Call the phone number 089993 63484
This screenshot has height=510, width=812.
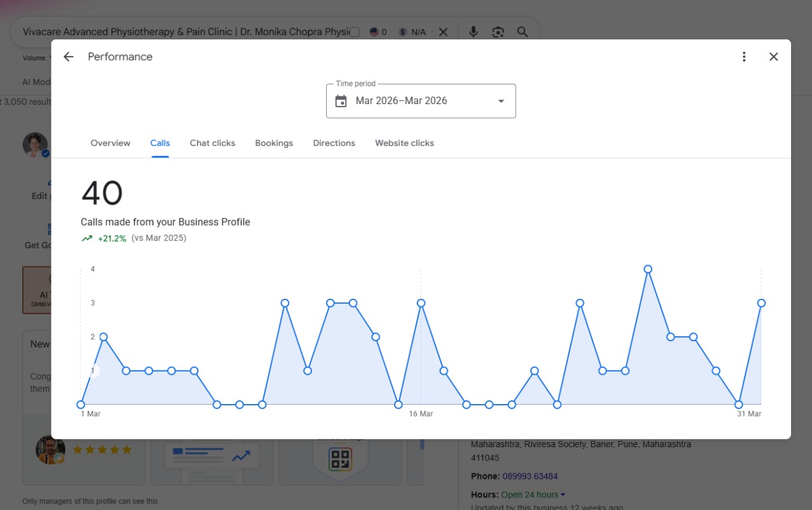530,476
